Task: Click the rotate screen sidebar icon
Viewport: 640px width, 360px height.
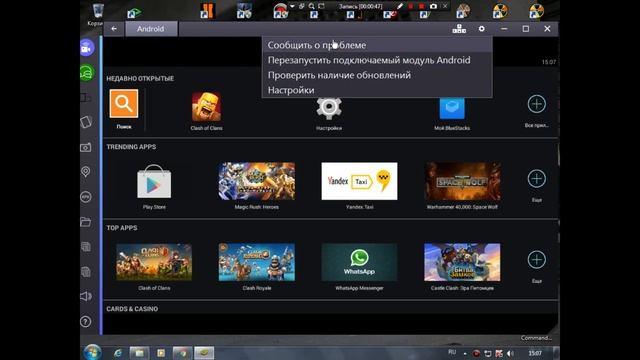Action: tap(86, 122)
